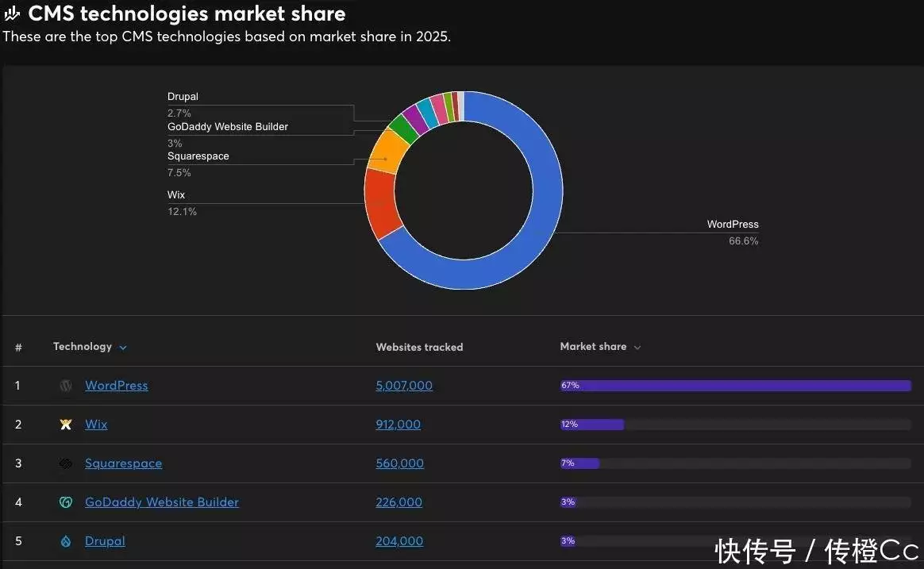The image size is (924, 569).
Task: Click the chart icon beside page title
Action: [x=12, y=13]
